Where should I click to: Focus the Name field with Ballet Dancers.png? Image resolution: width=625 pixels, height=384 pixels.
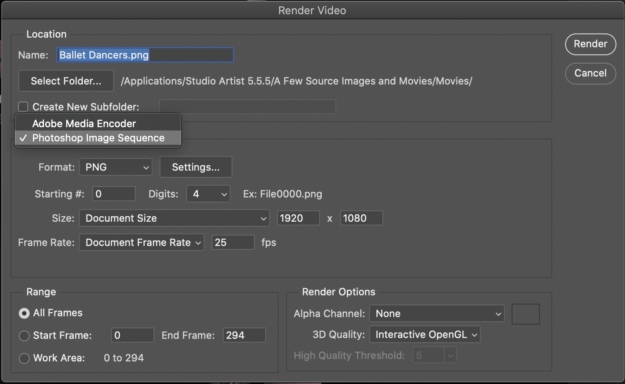point(145,55)
